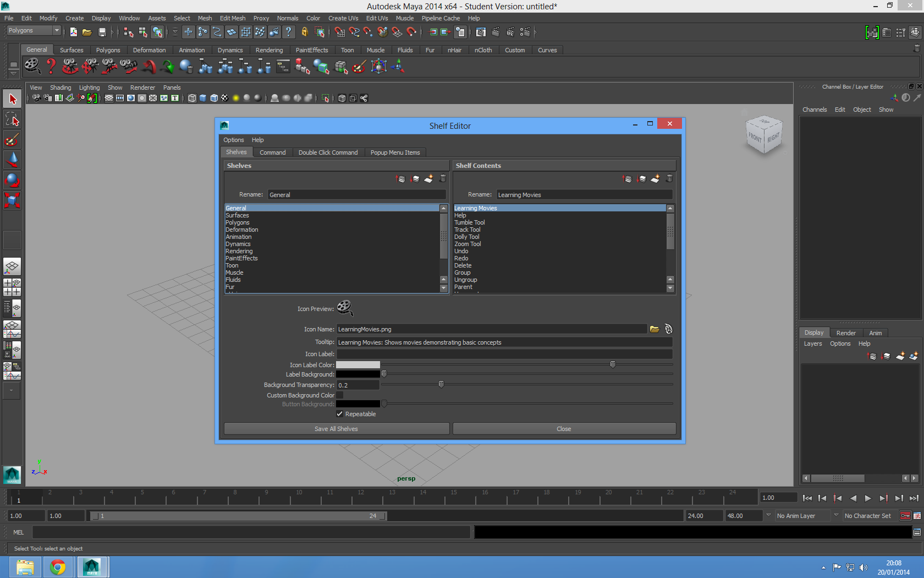This screenshot has height=578, width=924.
Task: Click Shelves list scroll down arrow
Action: (444, 288)
